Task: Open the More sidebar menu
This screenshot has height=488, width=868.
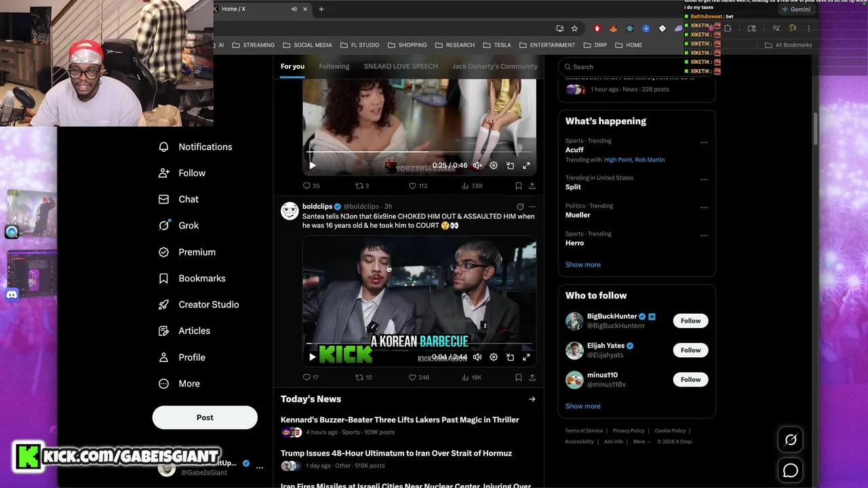Action: point(179,384)
